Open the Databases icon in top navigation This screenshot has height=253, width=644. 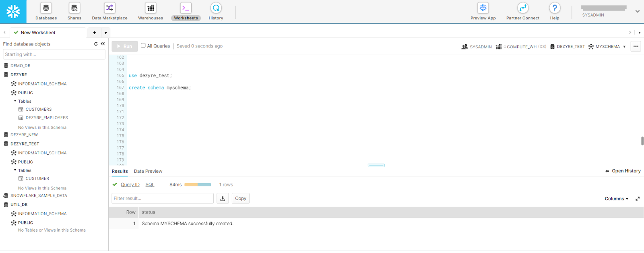pyautogui.click(x=46, y=8)
